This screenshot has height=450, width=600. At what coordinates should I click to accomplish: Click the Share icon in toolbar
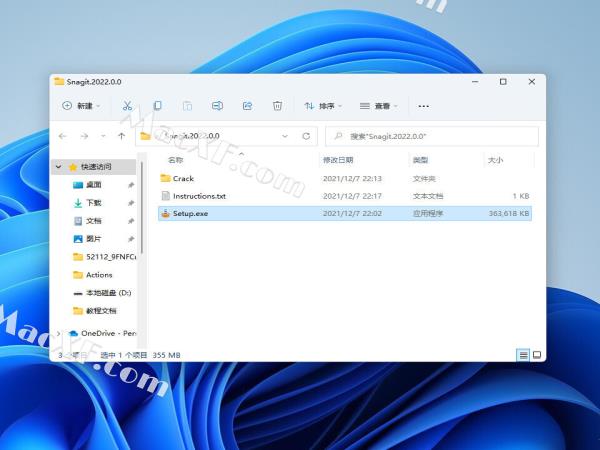(247, 106)
